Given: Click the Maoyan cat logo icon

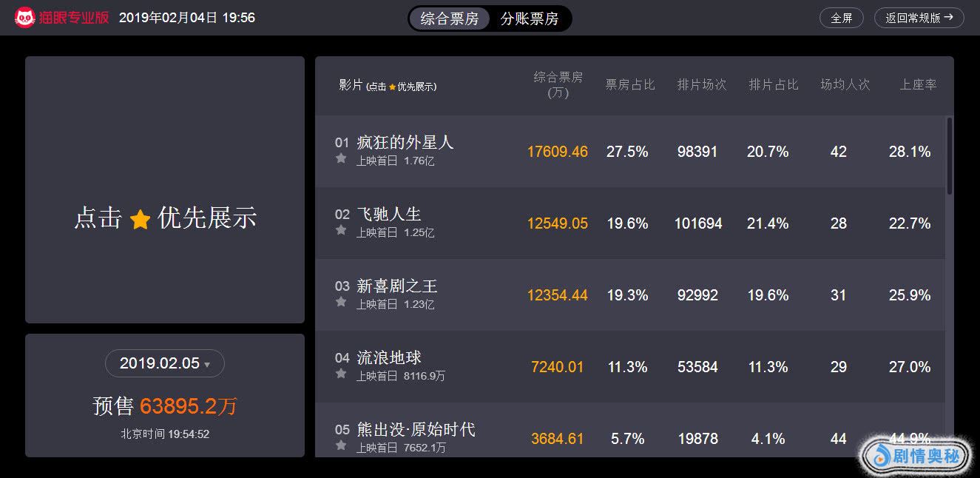Looking at the screenshot, I should 26,17.
